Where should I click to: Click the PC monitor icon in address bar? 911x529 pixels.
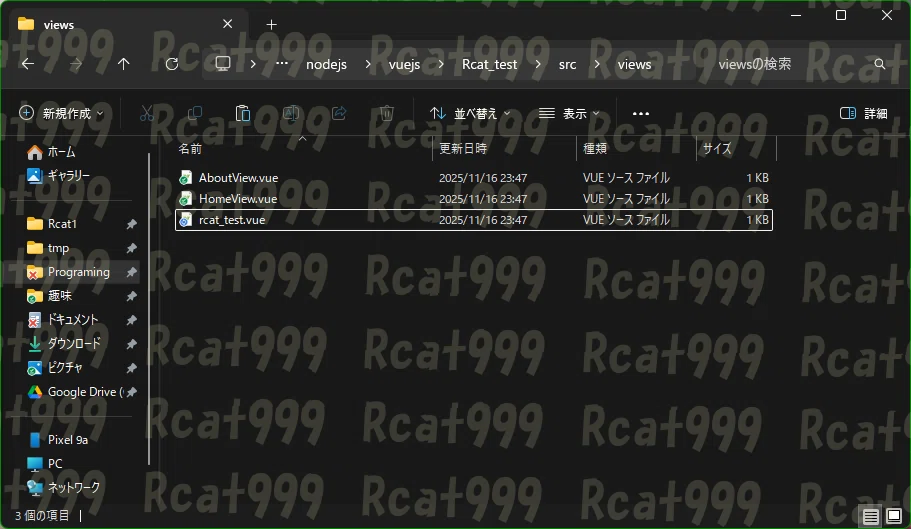click(x=223, y=63)
